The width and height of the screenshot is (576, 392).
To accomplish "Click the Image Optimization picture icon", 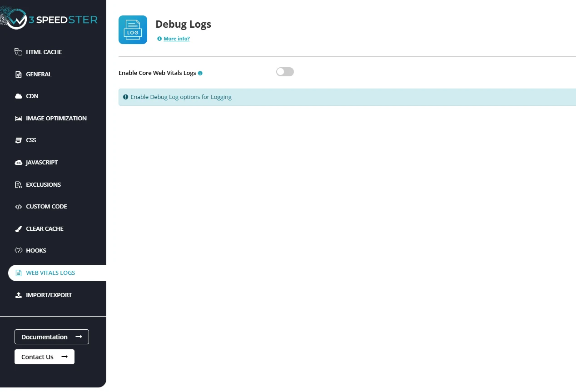I will point(19,119).
